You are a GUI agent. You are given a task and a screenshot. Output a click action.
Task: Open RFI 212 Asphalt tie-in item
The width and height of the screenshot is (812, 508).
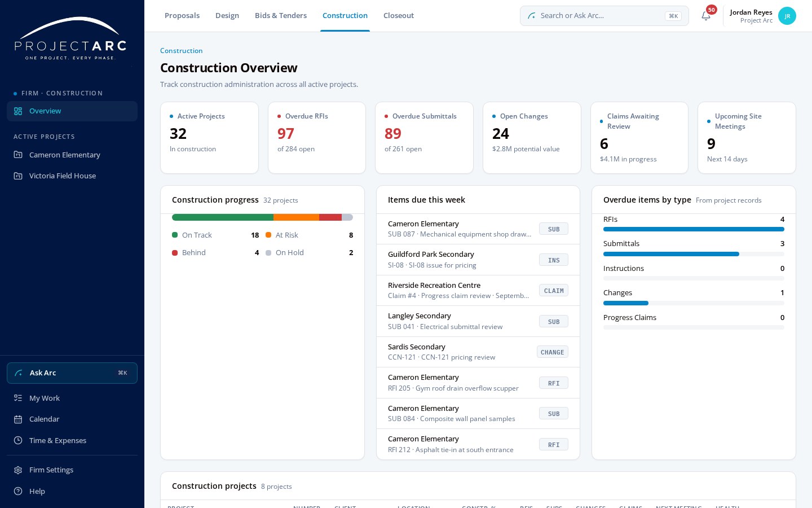[478, 444]
